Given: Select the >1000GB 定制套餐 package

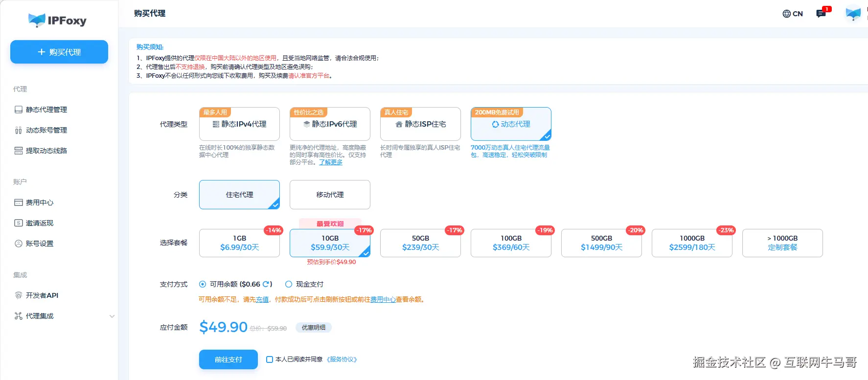Looking at the screenshot, I should click(x=782, y=243).
